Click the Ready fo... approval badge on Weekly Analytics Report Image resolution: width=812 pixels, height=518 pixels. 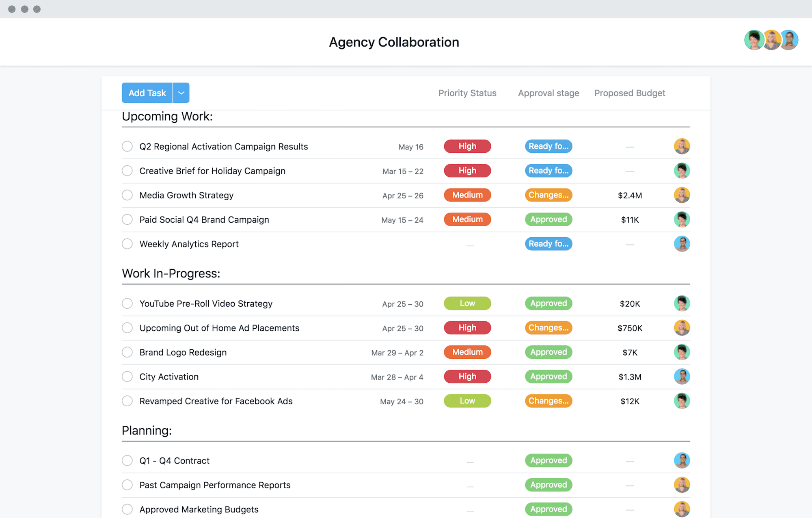[x=547, y=243]
